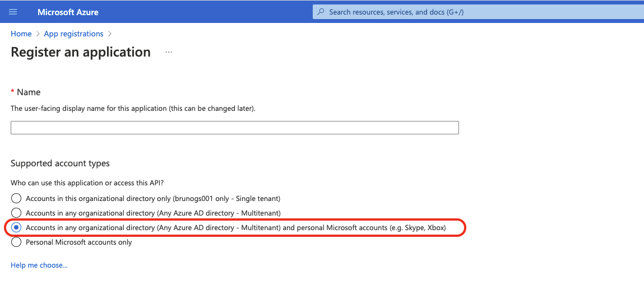This screenshot has height=285, width=644.
Task: Click the Register an application heading
Action: tap(81, 52)
